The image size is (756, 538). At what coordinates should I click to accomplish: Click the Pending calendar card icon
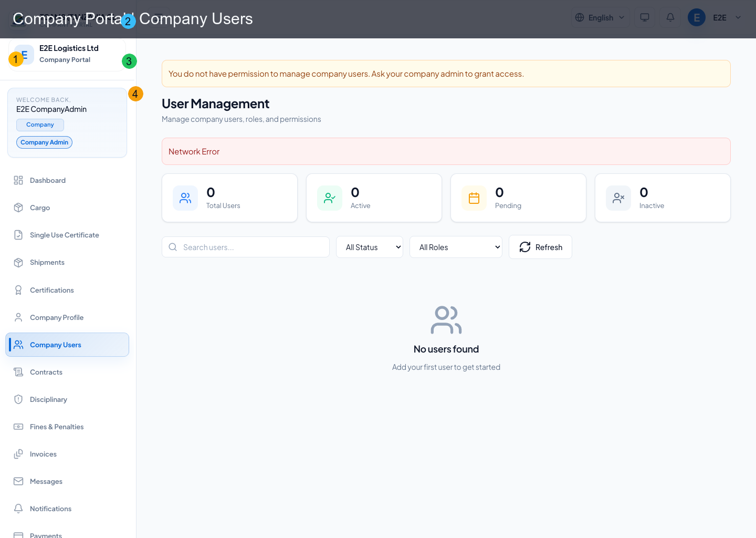(474, 198)
